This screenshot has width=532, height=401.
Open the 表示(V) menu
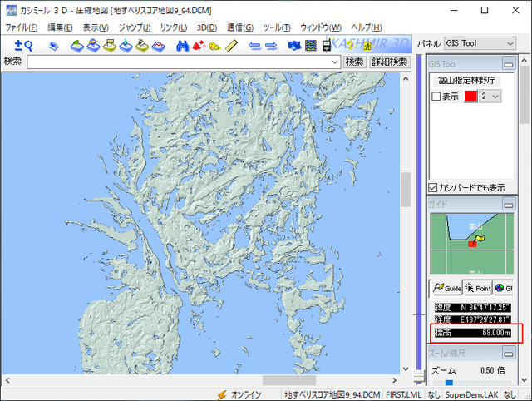[96, 27]
